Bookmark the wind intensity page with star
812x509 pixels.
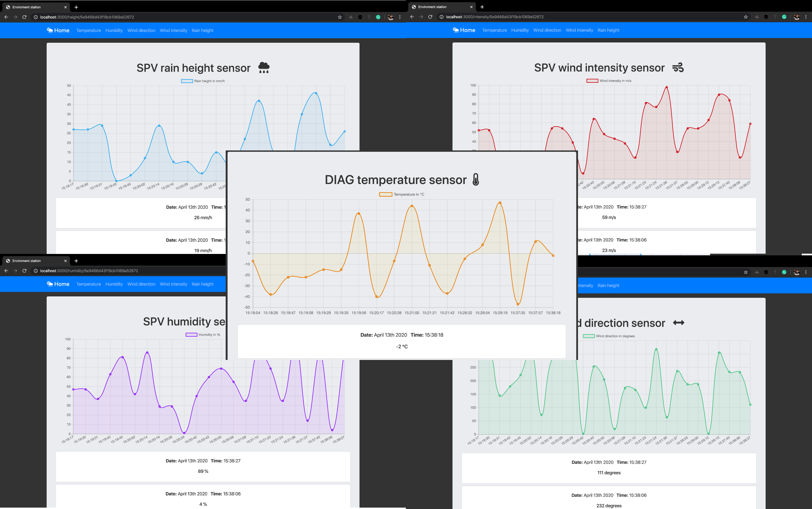coord(746,16)
